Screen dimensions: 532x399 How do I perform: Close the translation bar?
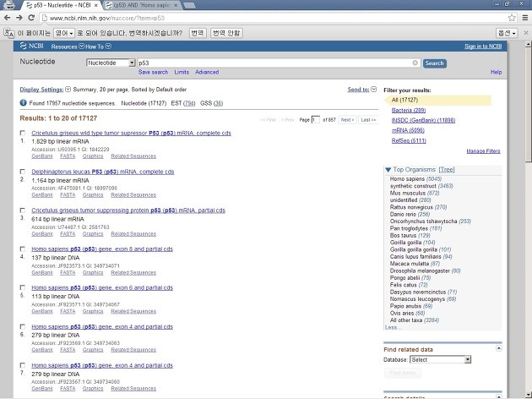pos(526,33)
